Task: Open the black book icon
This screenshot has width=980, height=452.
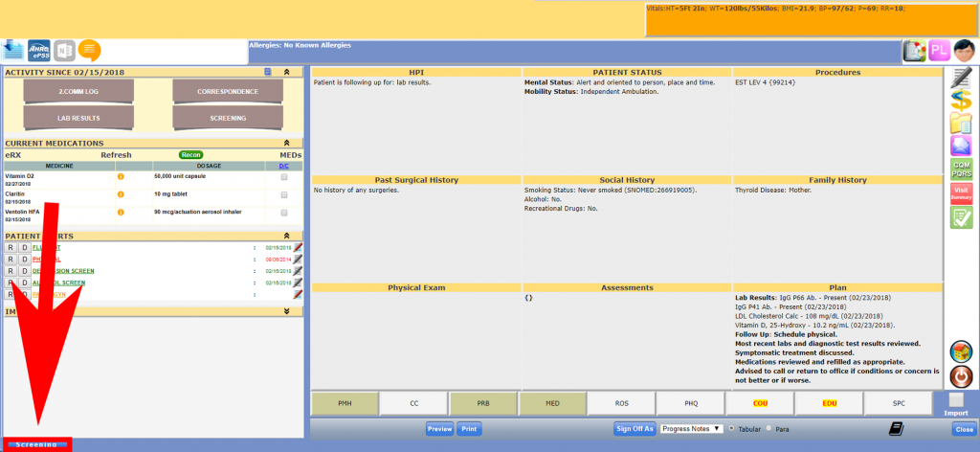Action: click(x=896, y=429)
